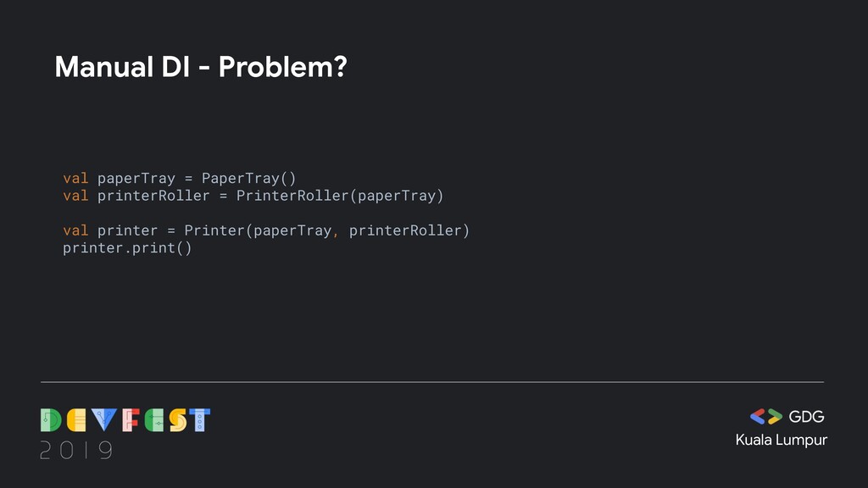Click the slide title Manual DI - Problem?
Viewport: 868px width, 488px height.
click(x=201, y=67)
